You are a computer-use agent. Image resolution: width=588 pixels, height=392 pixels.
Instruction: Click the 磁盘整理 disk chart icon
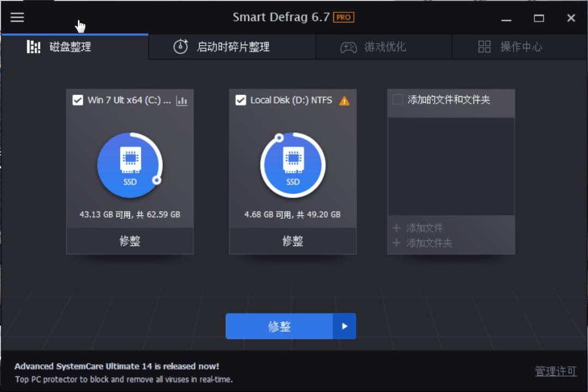[33, 47]
